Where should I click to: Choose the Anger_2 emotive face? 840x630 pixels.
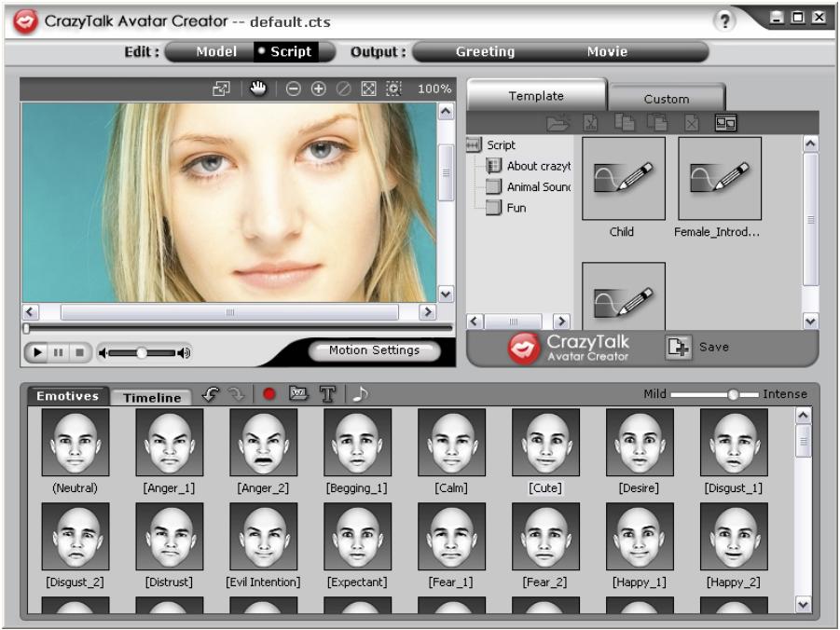264,443
